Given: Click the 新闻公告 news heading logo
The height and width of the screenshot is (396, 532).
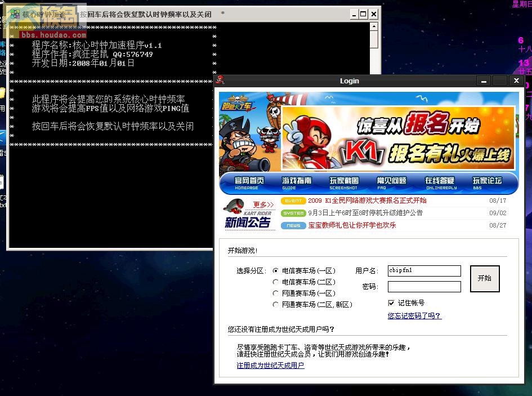Looking at the screenshot, I should click(x=248, y=223).
